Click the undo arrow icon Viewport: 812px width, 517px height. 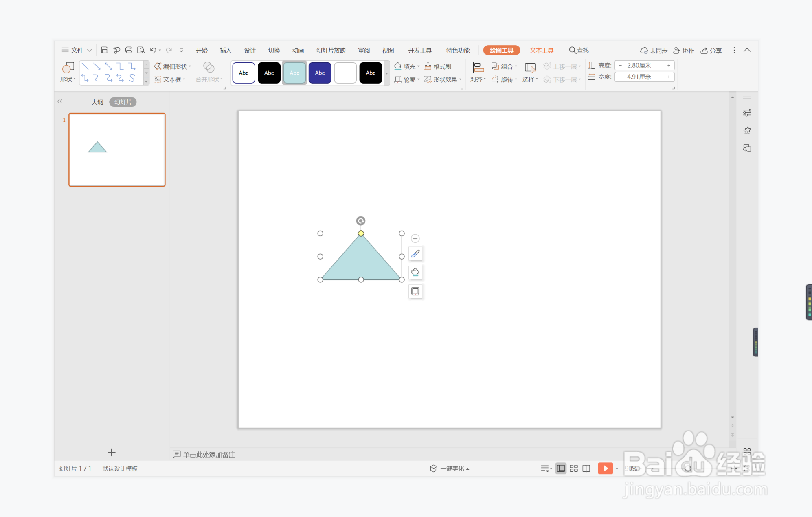pos(153,50)
